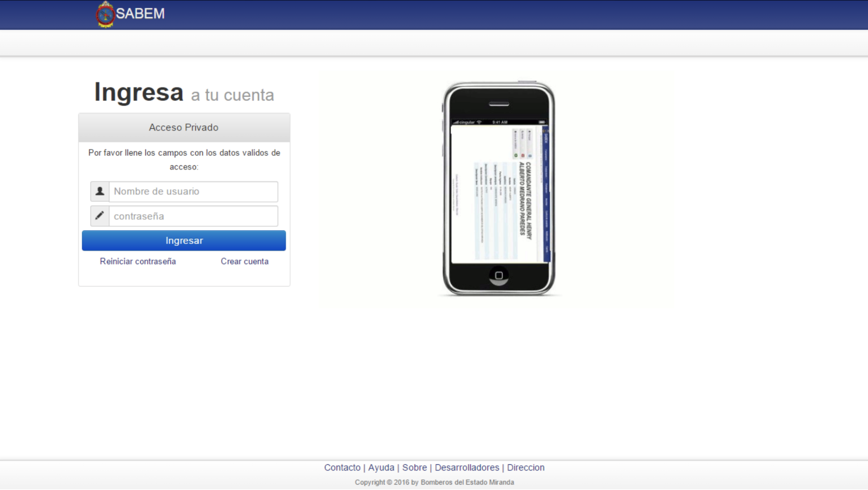
Task: Open the Crear cuenta link
Action: [x=245, y=261]
